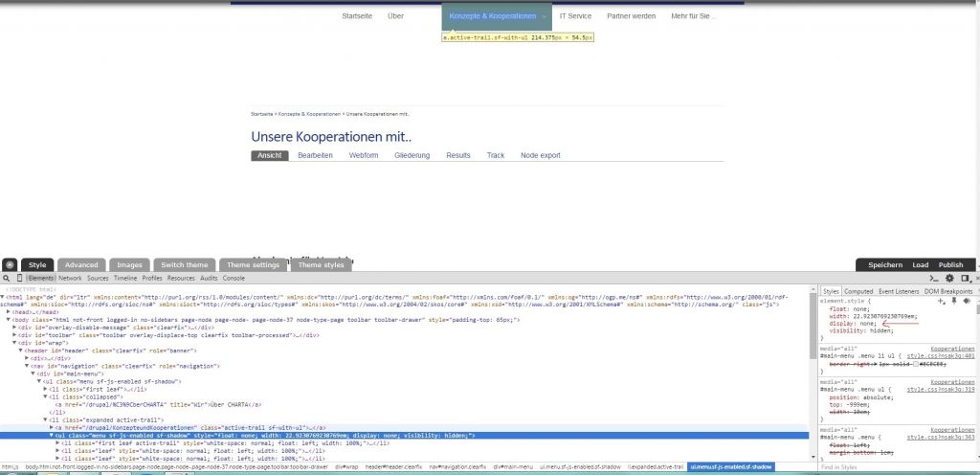The height and width of the screenshot is (475, 980).
Task: Open the Computed styles tab
Action: point(857,291)
